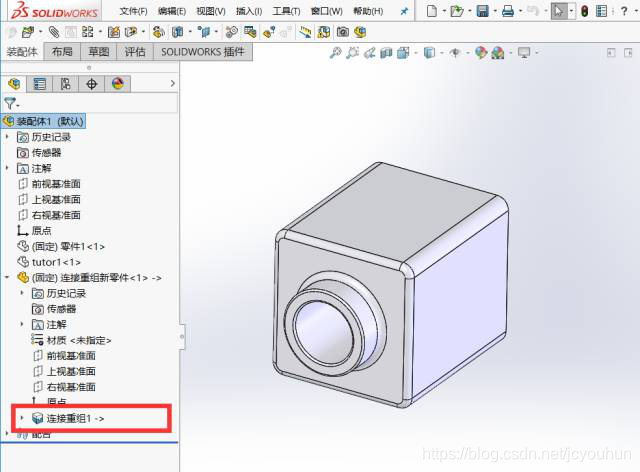
Task: Click the measuring ruler icon
Action: coord(305,32)
